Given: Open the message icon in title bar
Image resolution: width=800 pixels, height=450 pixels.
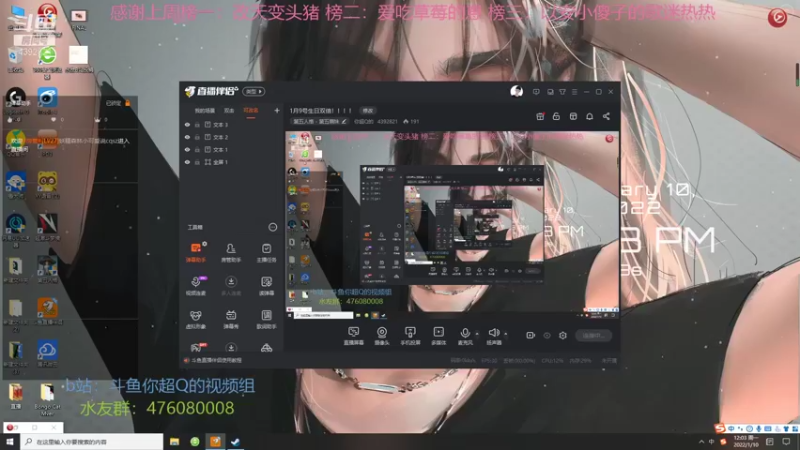Looking at the screenshot, I should point(536,92).
